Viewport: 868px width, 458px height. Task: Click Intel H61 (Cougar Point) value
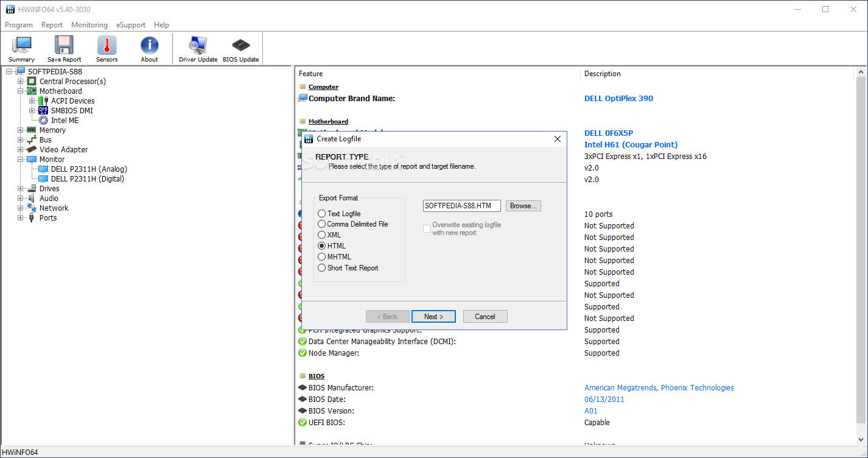(631, 144)
